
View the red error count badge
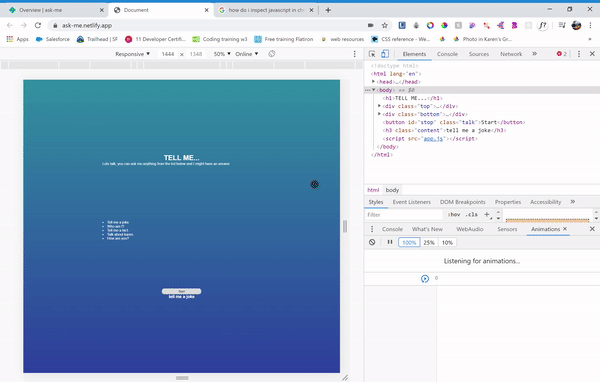click(x=562, y=54)
